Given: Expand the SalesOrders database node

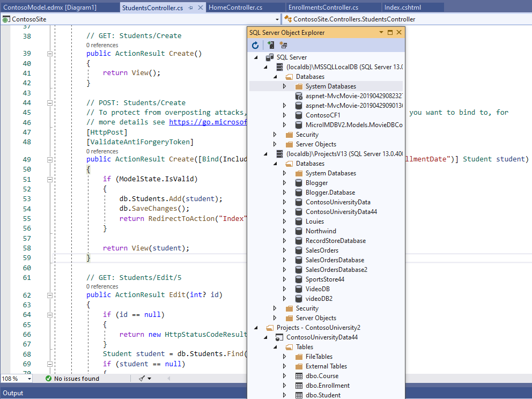Looking at the screenshot, I should point(284,250).
